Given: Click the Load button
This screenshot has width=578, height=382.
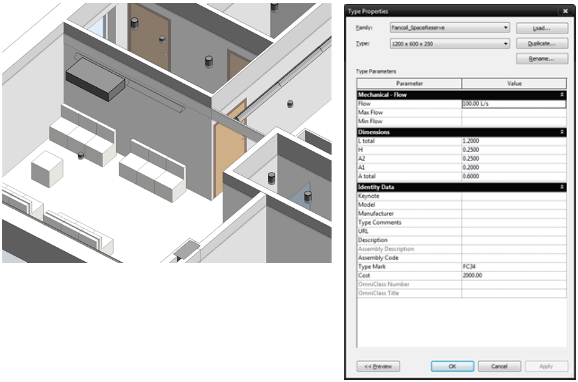Looking at the screenshot, I should 542,28.
